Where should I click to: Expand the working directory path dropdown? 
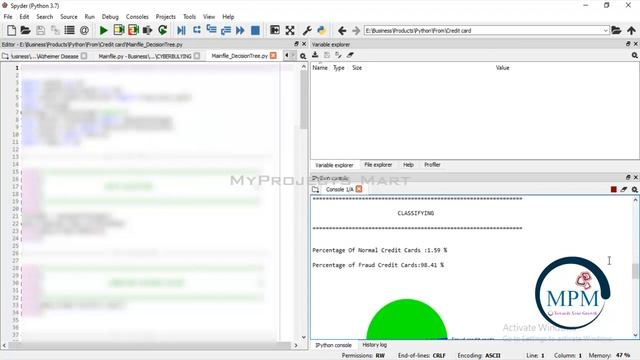[605, 31]
